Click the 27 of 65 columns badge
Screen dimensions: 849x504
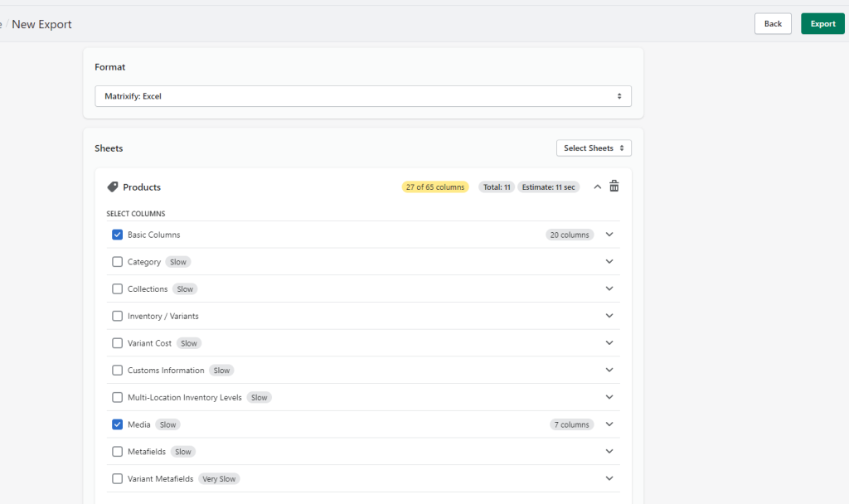point(435,187)
